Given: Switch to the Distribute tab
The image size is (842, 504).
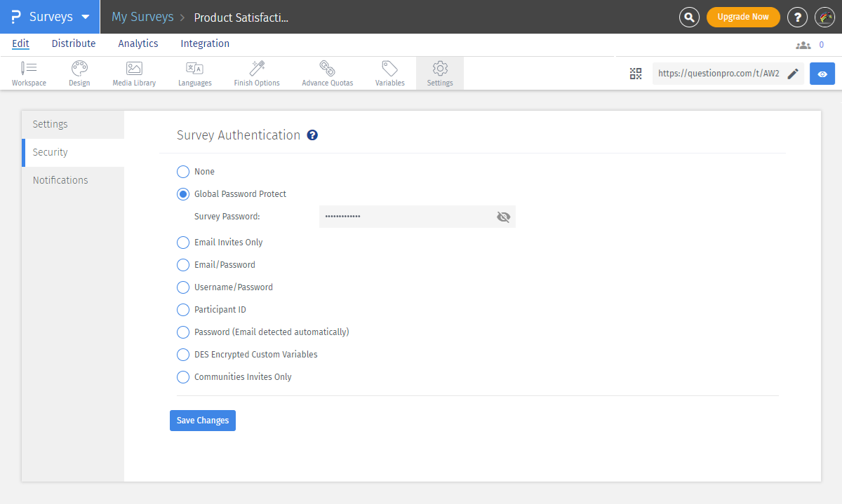Looking at the screenshot, I should point(73,43).
